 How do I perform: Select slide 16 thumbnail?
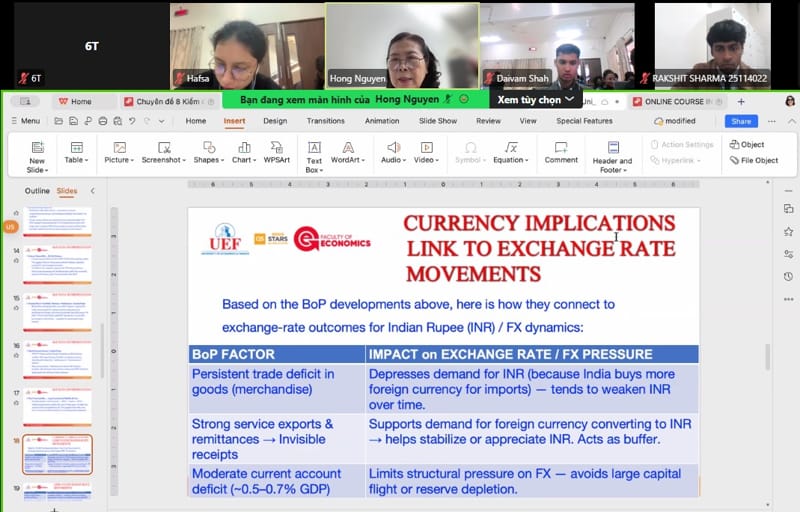point(57,362)
